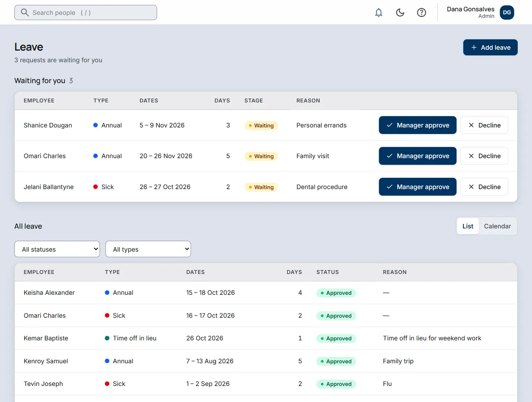Open the All types dropdown
The width and height of the screenshot is (532, 402).
pos(148,249)
